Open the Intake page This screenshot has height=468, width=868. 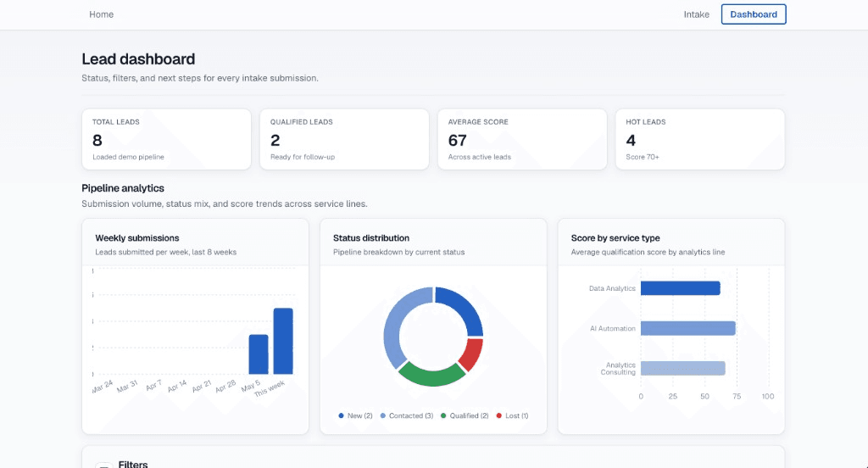pos(696,14)
